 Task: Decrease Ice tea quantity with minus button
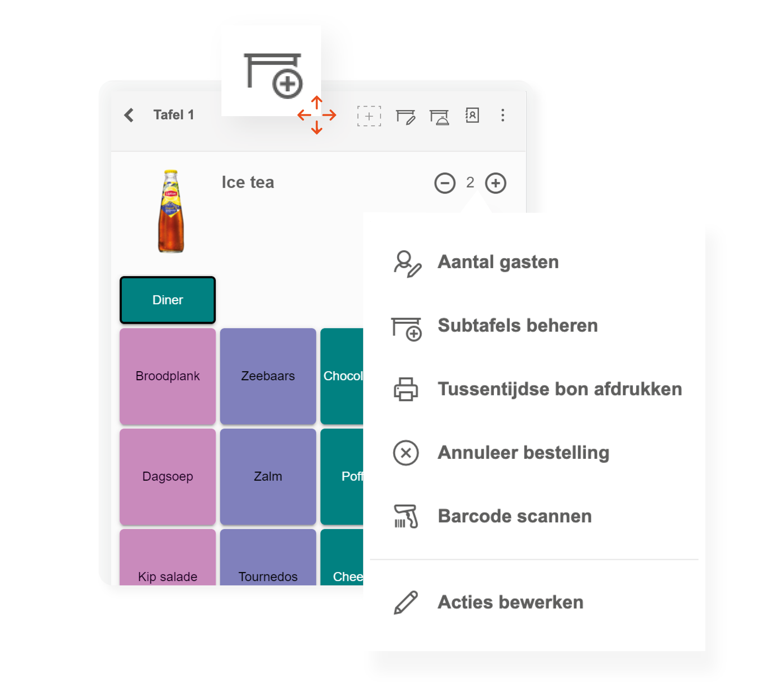(x=444, y=183)
